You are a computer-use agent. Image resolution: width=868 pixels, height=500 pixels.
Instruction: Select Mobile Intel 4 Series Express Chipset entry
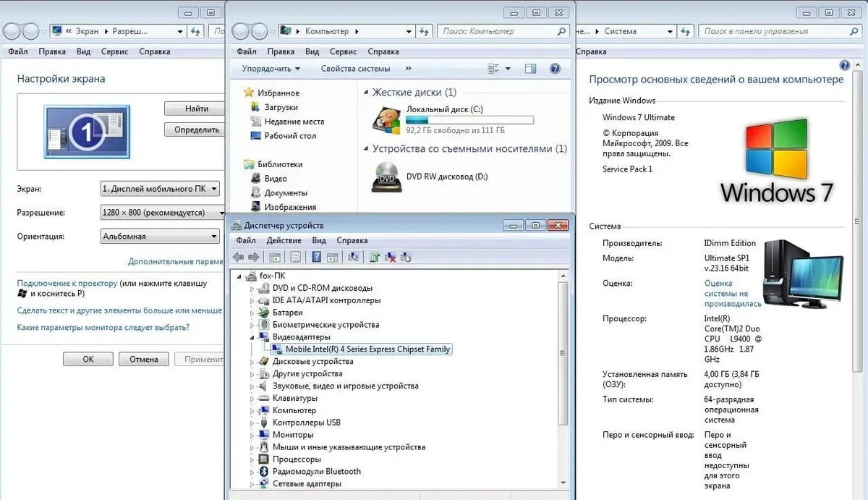(x=367, y=349)
